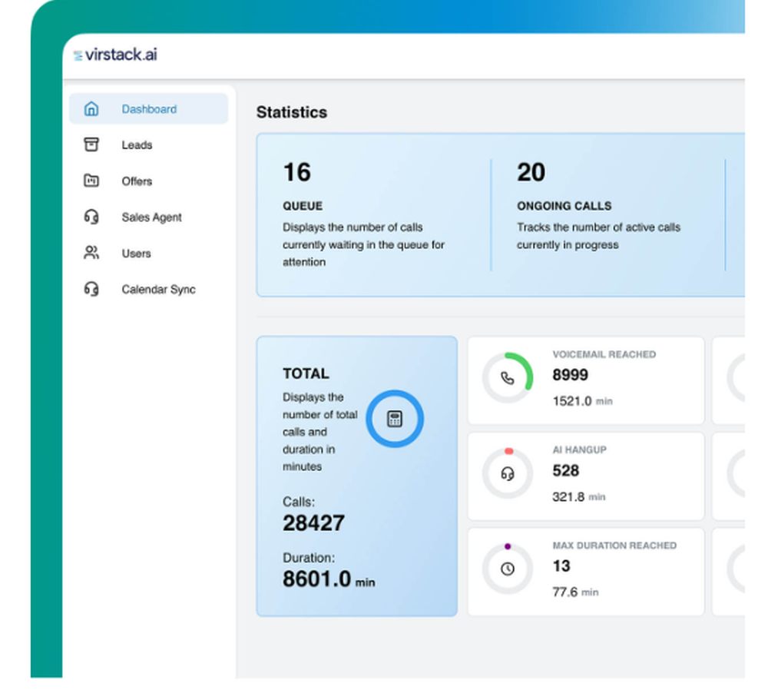Screen dimensions: 768x700
Task: Open the Users section from sidebar
Action: tap(134, 253)
